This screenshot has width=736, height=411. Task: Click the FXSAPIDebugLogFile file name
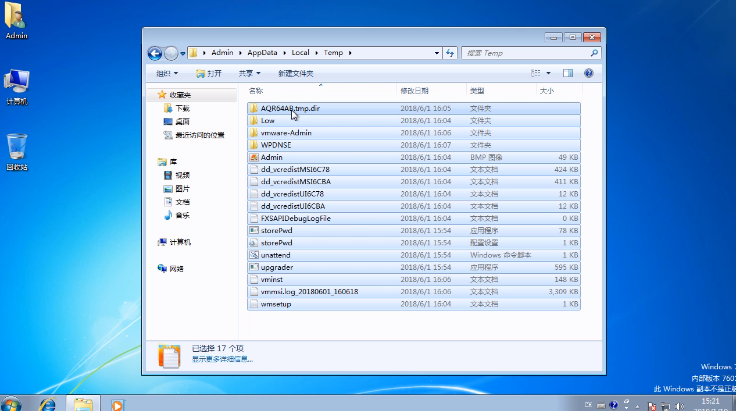click(x=296, y=218)
